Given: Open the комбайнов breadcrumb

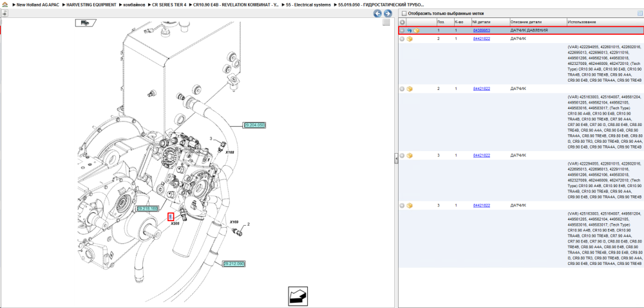Looking at the screenshot, I should [134, 5].
